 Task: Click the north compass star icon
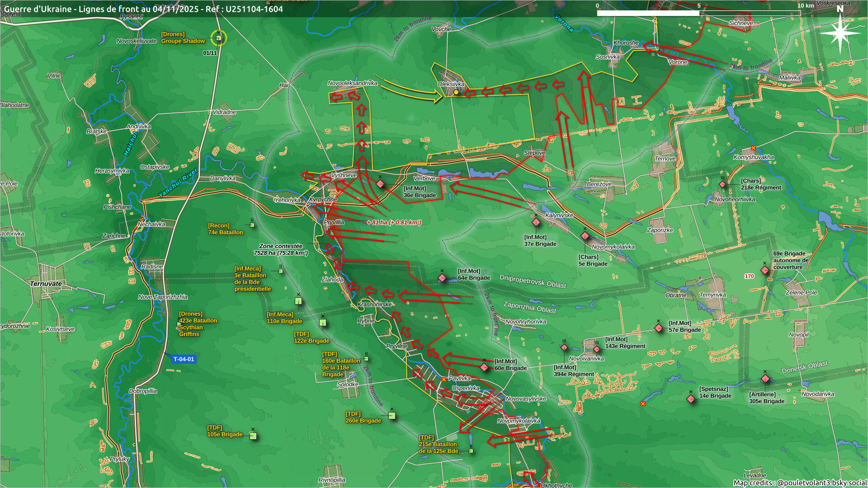pos(840,33)
